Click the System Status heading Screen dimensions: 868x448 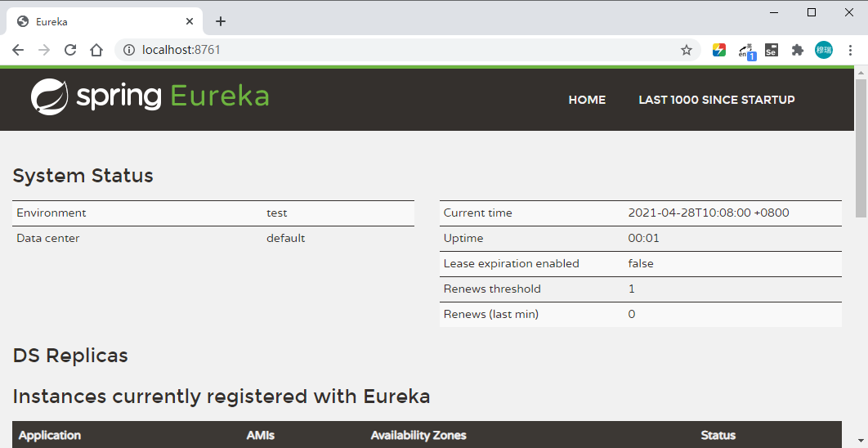click(83, 176)
